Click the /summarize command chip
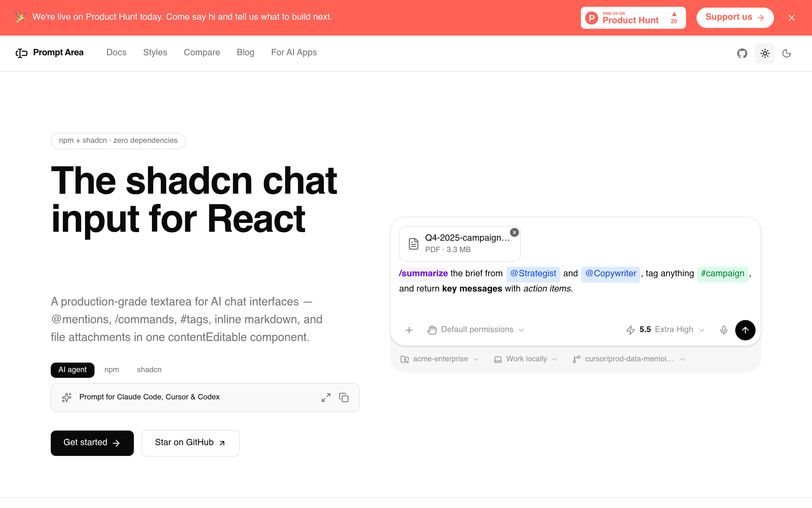The width and height of the screenshot is (812, 508). (423, 273)
